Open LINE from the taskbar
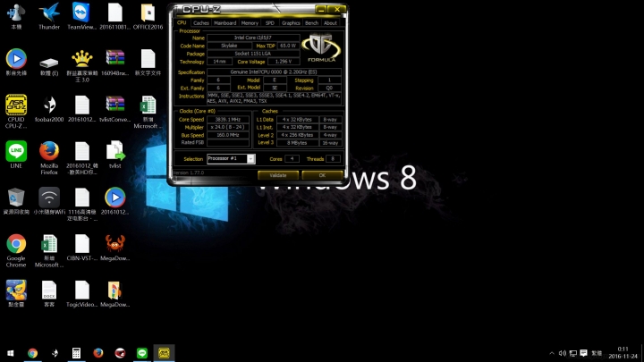Viewport: 644px width, 362px height. [x=142, y=353]
